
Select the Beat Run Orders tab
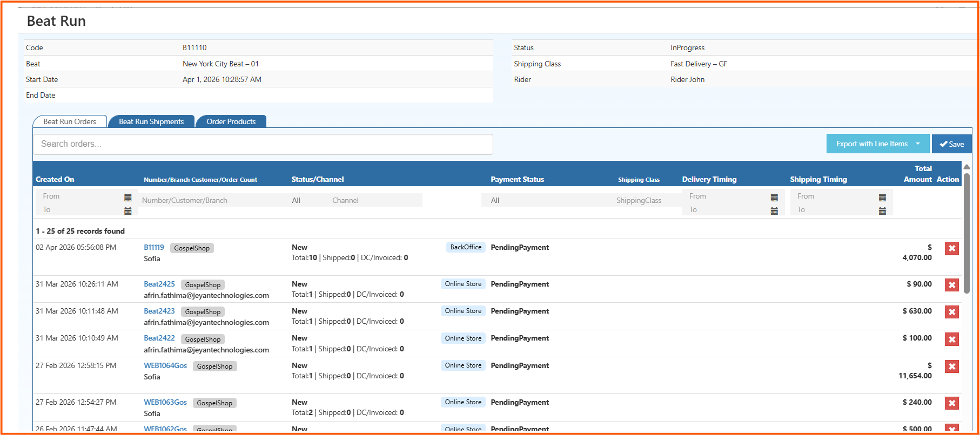[70, 121]
